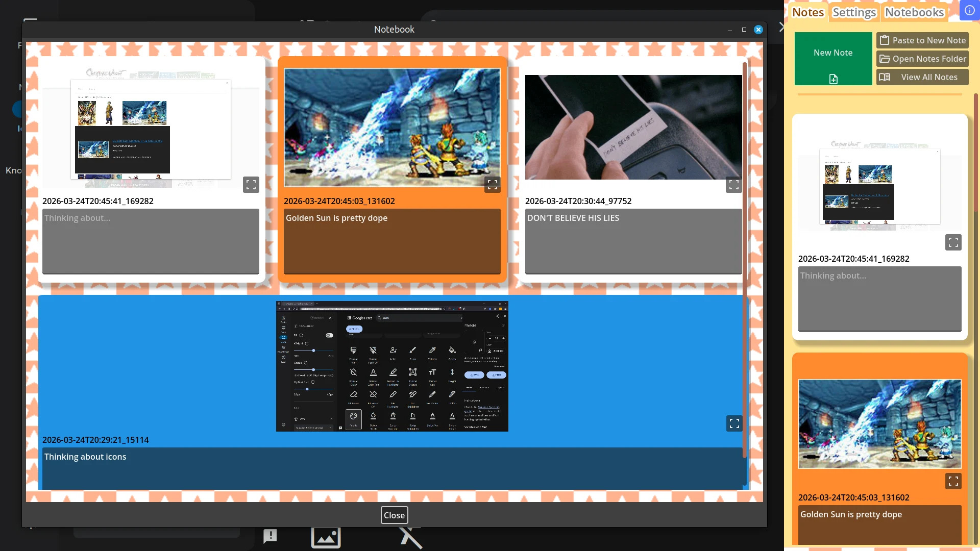Click View All Notes button
Image resolution: width=980 pixels, height=551 pixels.
coord(922,77)
